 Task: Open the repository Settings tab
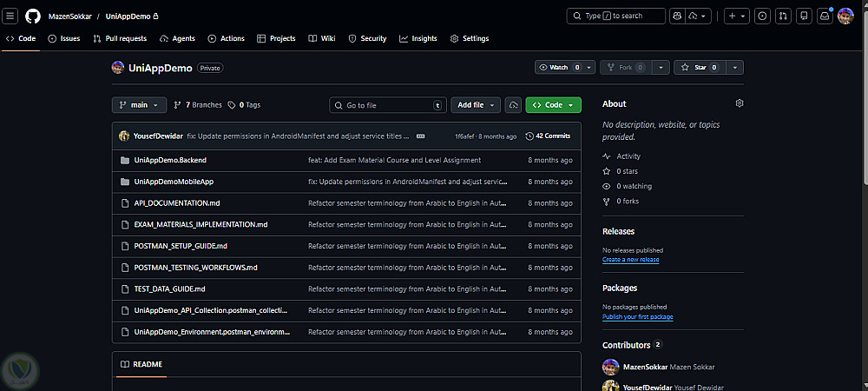pyautogui.click(x=470, y=39)
